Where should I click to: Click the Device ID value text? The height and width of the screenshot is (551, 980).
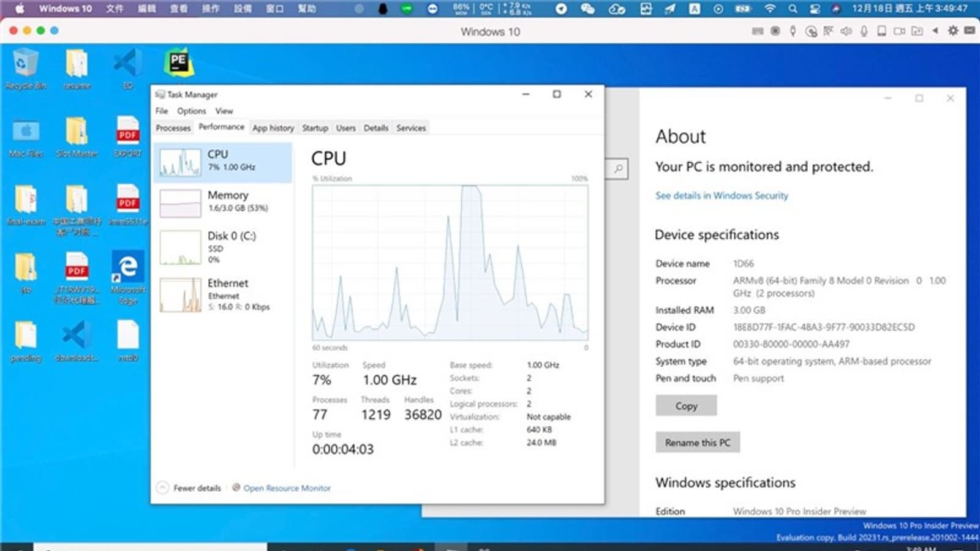(x=824, y=327)
